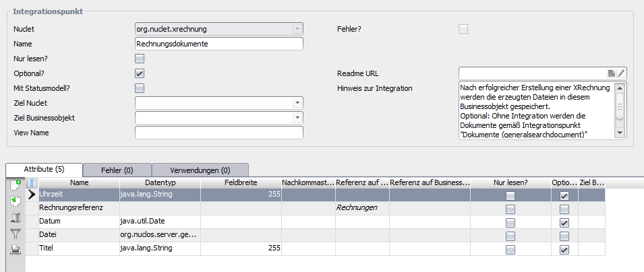The height and width of the screenshot is (272, 644).
Task: Click into the 'View Name' input field
Action: pos(218,133)
